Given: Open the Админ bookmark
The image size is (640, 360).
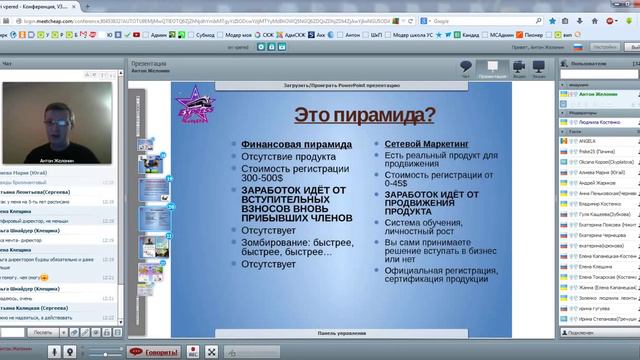Looking at the screenshot, I should point(155,35).
